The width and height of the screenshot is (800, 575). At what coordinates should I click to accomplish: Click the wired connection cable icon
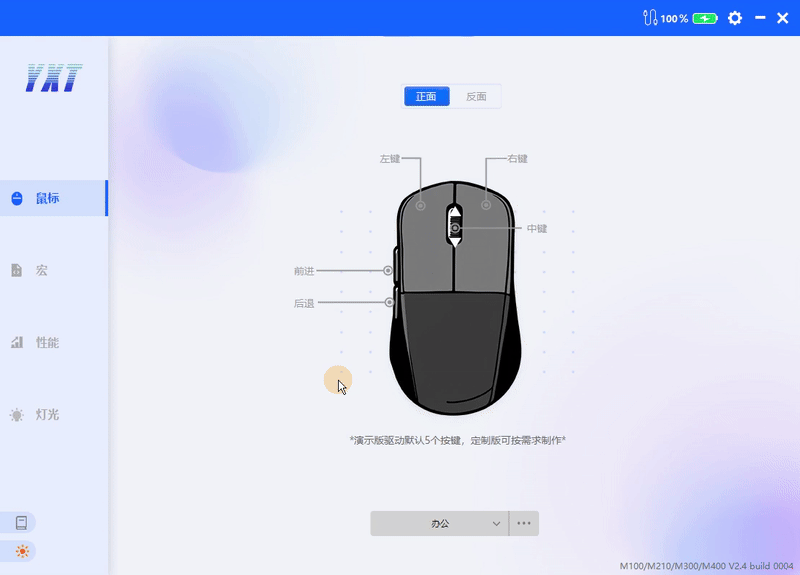pos(650,18)
